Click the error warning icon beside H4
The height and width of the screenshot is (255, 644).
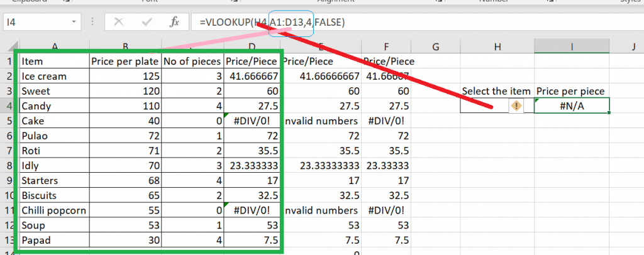click(516, 106)
